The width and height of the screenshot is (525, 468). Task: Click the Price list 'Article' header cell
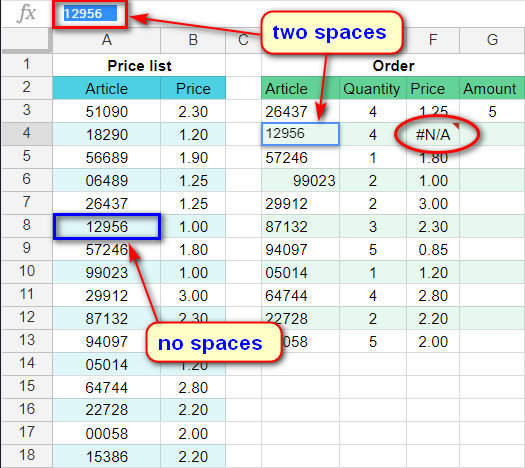(x=106, y=88)
